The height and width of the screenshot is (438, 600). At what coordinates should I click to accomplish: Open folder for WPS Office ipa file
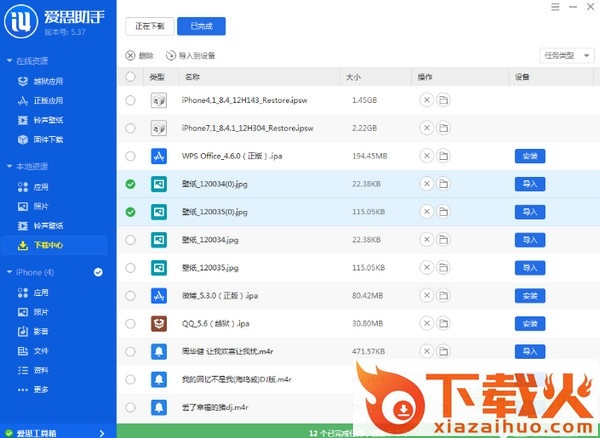tap(443, 156)
